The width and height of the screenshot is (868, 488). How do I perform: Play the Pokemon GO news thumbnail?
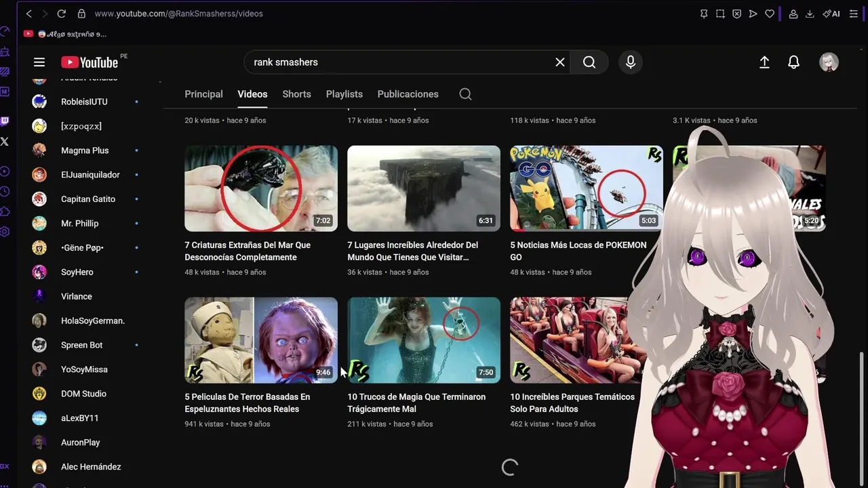click(x=587, y=188)
